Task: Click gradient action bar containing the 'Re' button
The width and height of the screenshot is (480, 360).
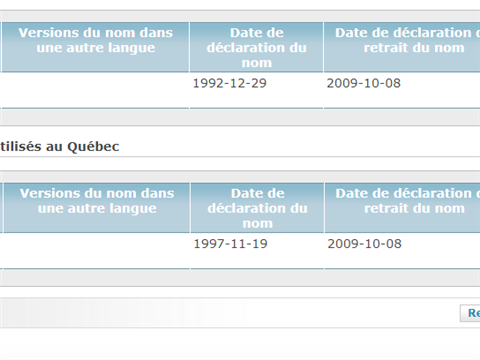Action: pos(240,313)
